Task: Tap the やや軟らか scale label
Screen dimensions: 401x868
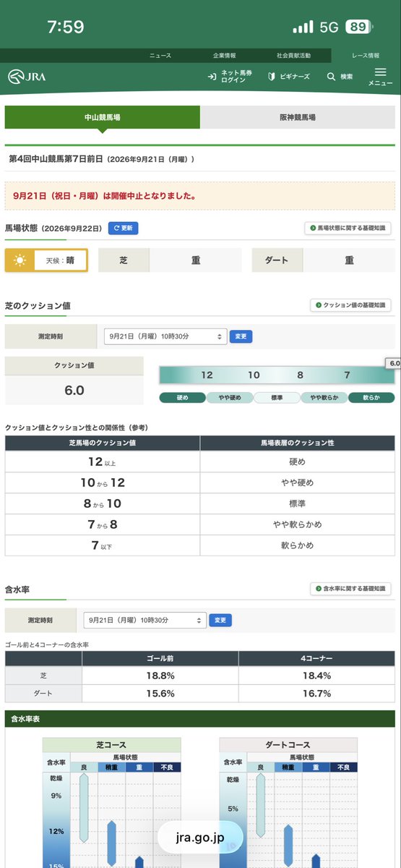Action: tap(324, 398)
